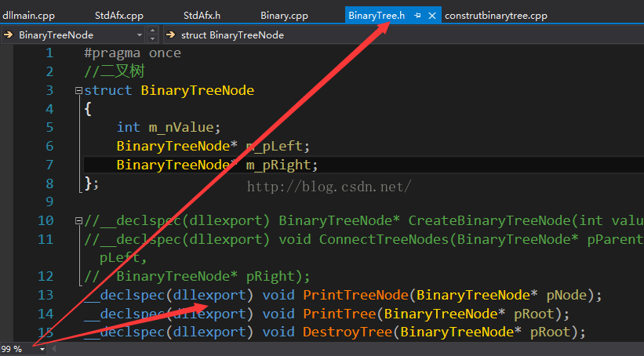Click 'BinaryTreeNode*' type on line 6
The width and height of the screenshot is (644, 356).
[x=177, y=146]
